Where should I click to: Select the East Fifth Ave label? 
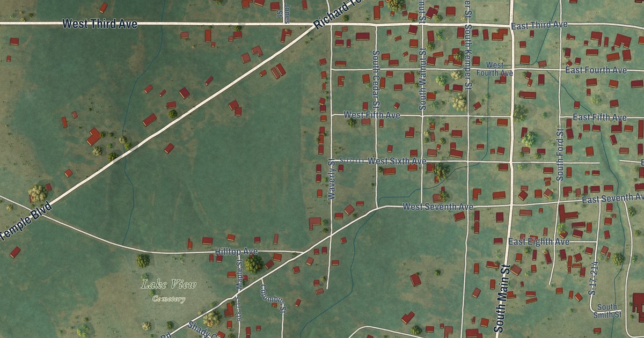[x=599, y=117]
